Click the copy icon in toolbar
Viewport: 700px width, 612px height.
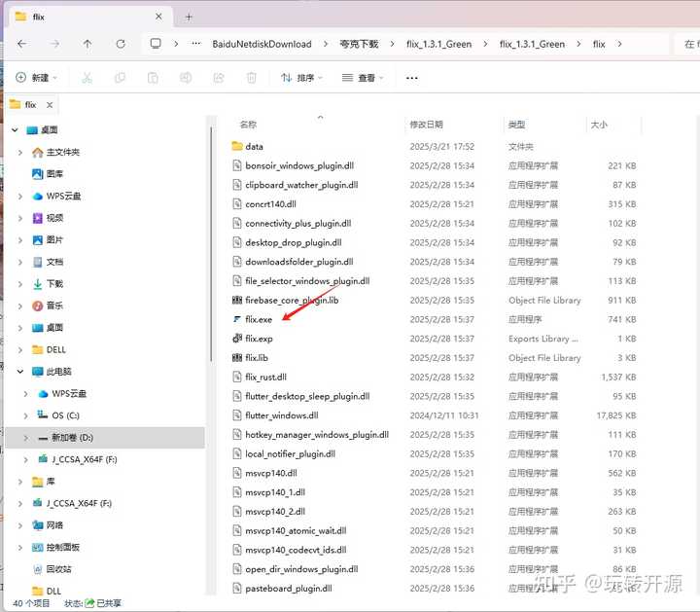(120, 78)
